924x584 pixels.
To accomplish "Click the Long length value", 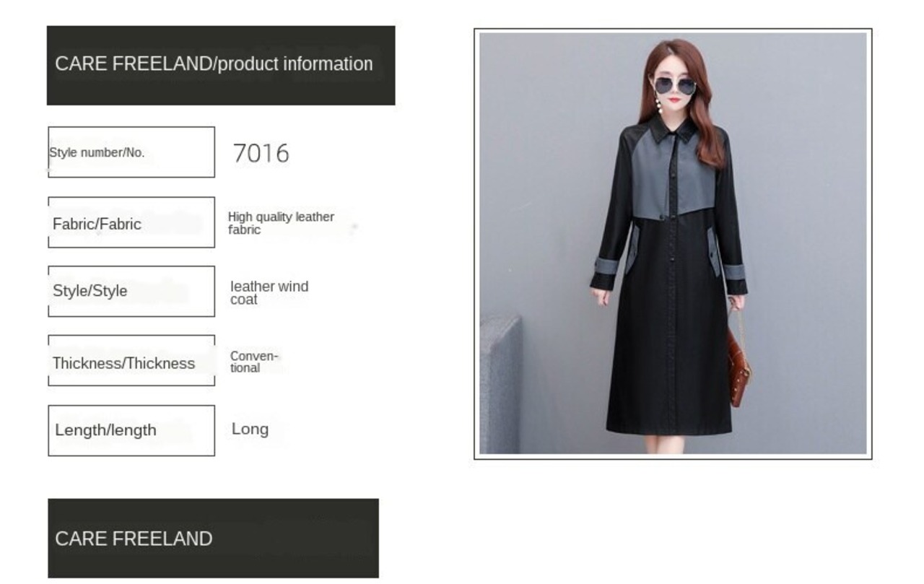I will pyautogui.click(x=250, y=429).
